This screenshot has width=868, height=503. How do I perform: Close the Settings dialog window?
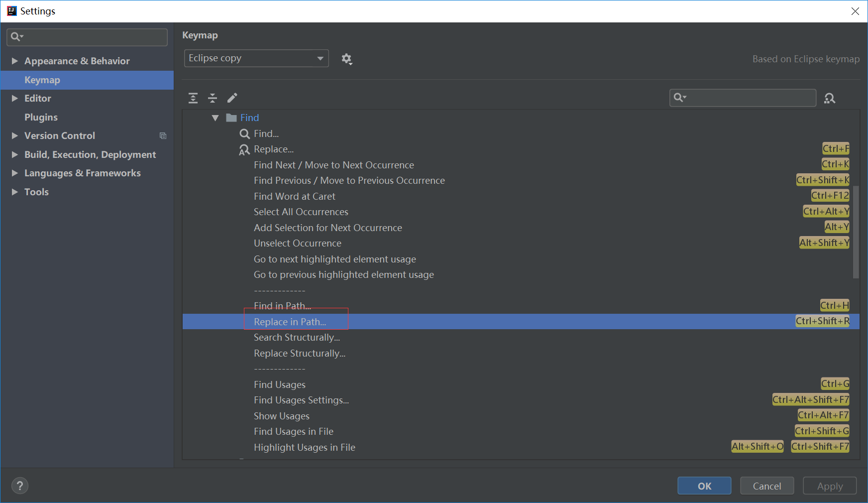(855, 11)
